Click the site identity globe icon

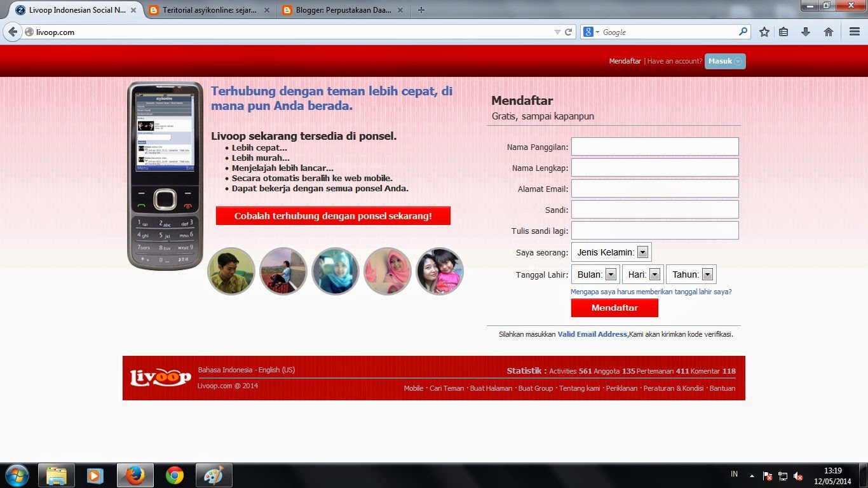coord(29,32)
